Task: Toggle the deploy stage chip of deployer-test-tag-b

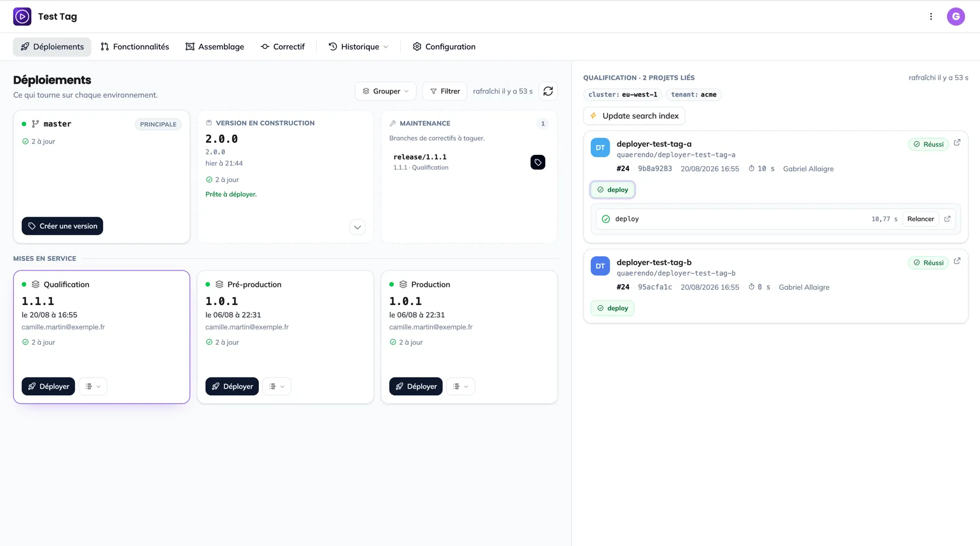Action: click(612, 308)
